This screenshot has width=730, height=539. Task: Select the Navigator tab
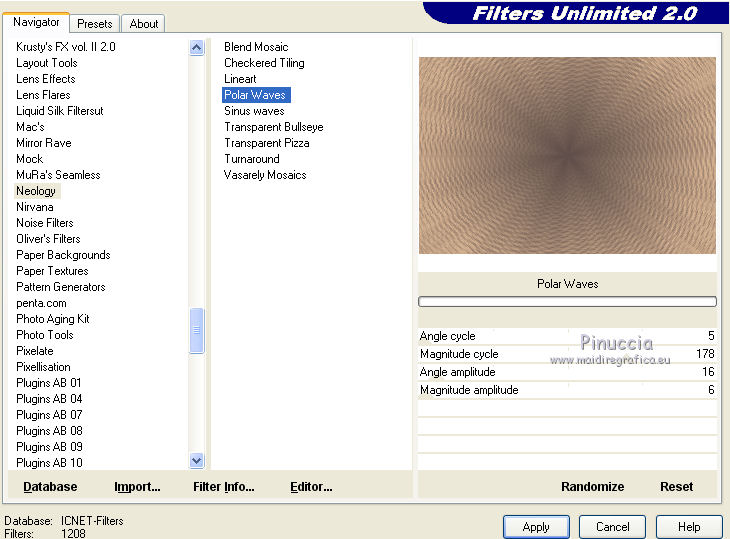(x=36, y=22)
